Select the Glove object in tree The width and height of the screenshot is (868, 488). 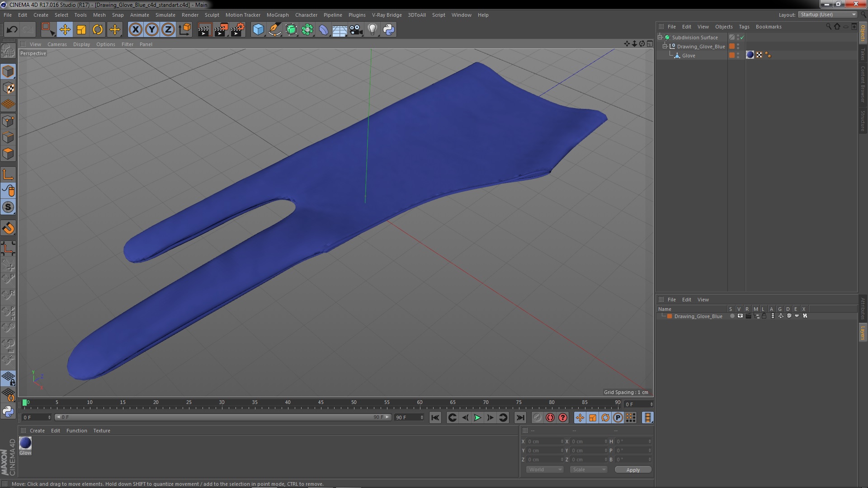pos(689,56)
